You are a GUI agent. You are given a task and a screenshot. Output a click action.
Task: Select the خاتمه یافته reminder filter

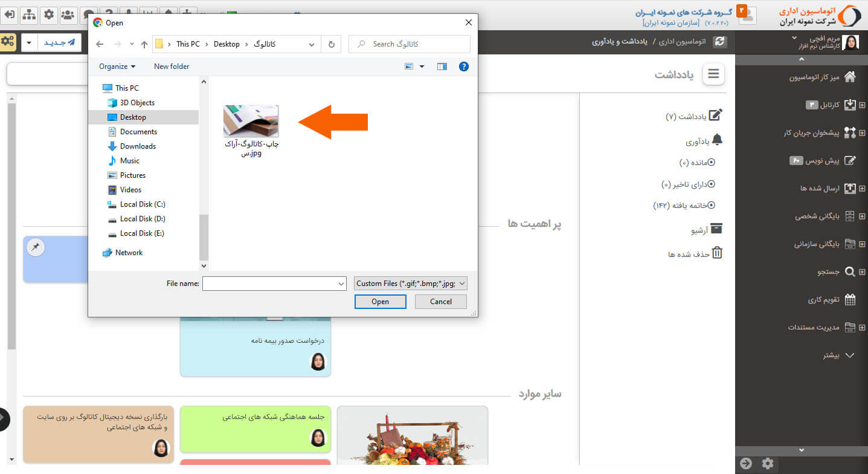click(711, 206)
